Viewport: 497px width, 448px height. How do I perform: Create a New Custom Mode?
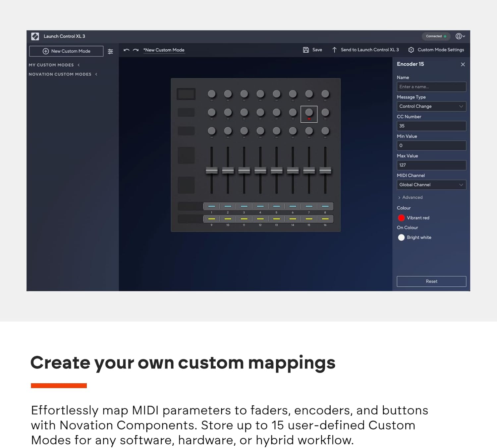coord(66,51)
